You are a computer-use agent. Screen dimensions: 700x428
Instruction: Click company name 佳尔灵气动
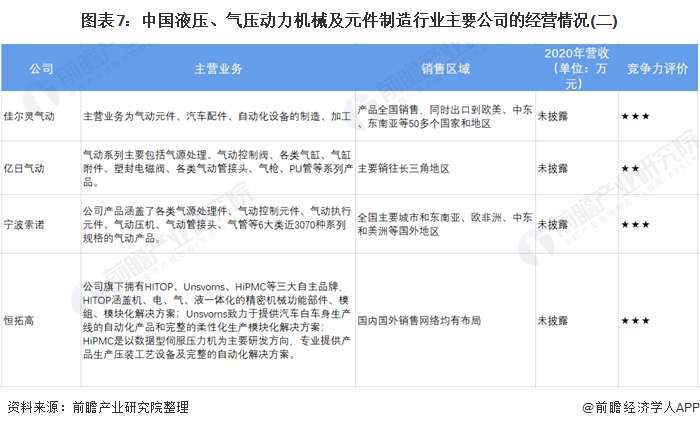tap(30, 116)
